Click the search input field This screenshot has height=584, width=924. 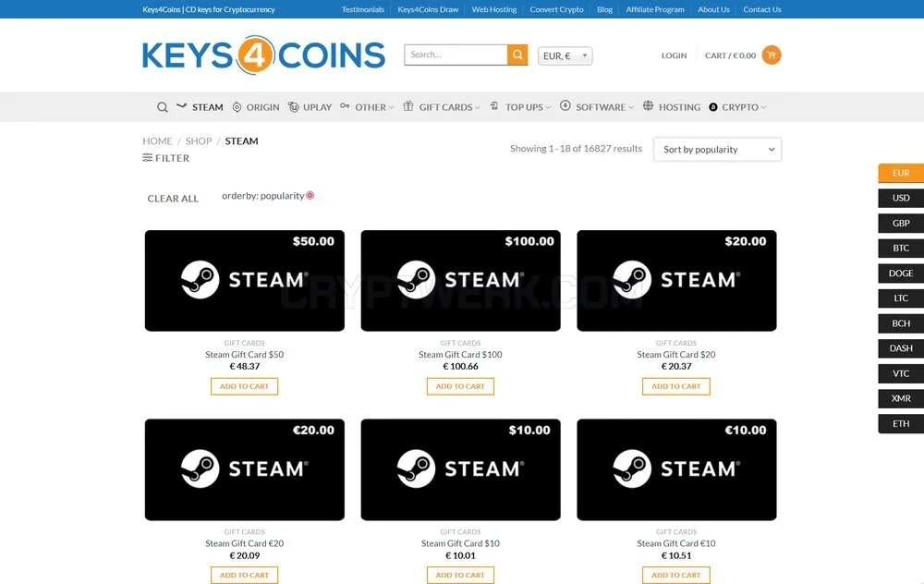[x=456, y=55]
